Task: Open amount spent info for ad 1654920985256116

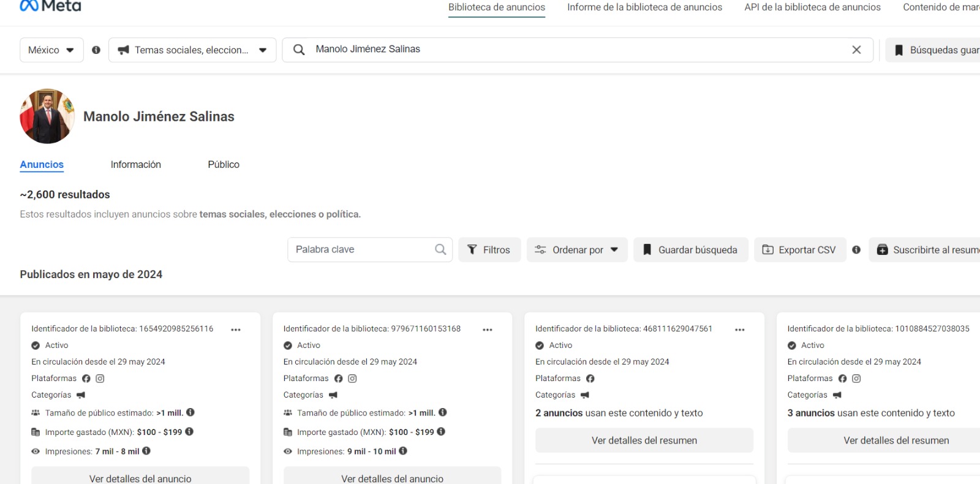Action: click(189, 431)
